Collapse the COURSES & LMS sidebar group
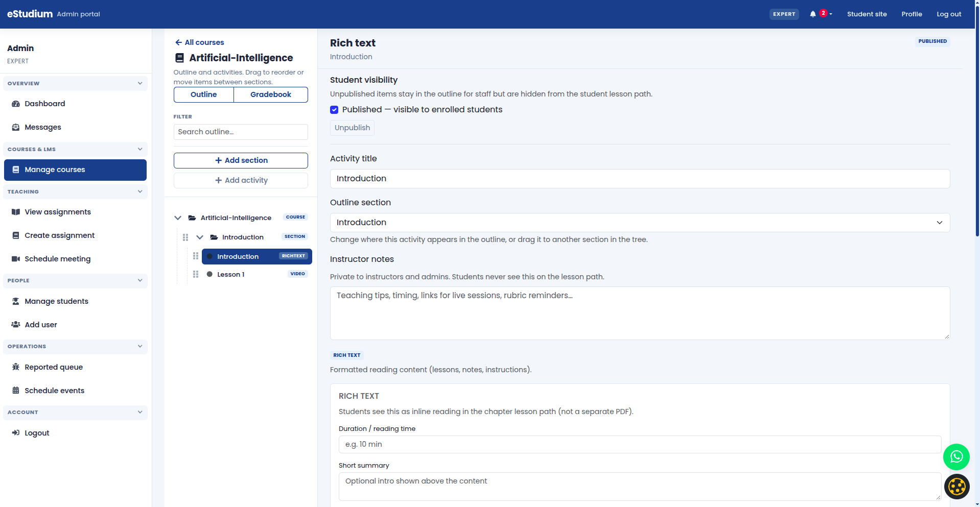The image size is (980, 507). pos(140,149)
